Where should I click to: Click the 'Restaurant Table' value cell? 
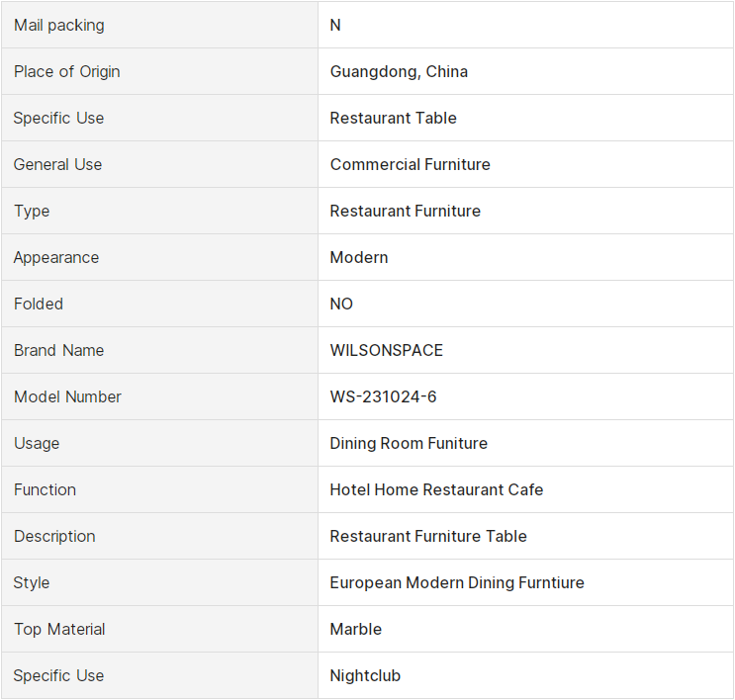[393, 118]
